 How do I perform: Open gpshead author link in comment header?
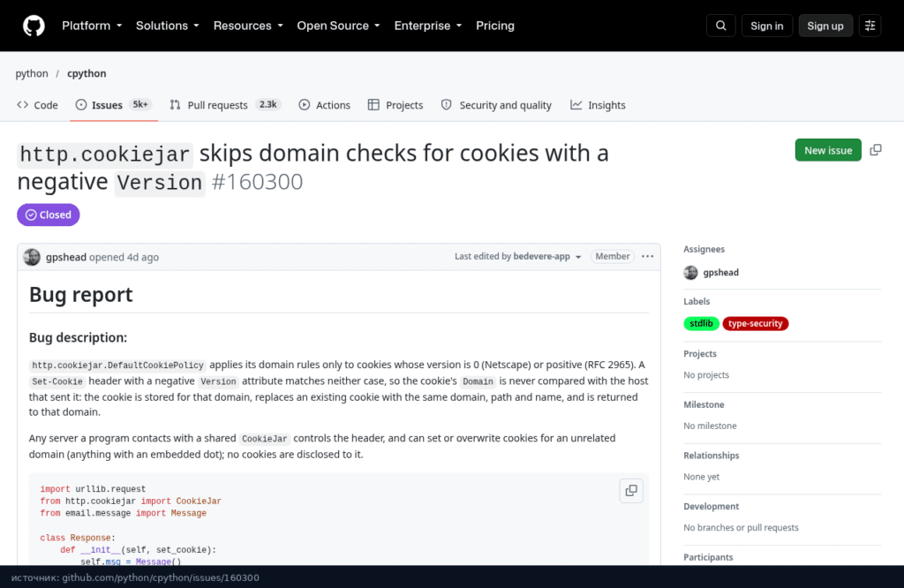[x=65, y=257]
